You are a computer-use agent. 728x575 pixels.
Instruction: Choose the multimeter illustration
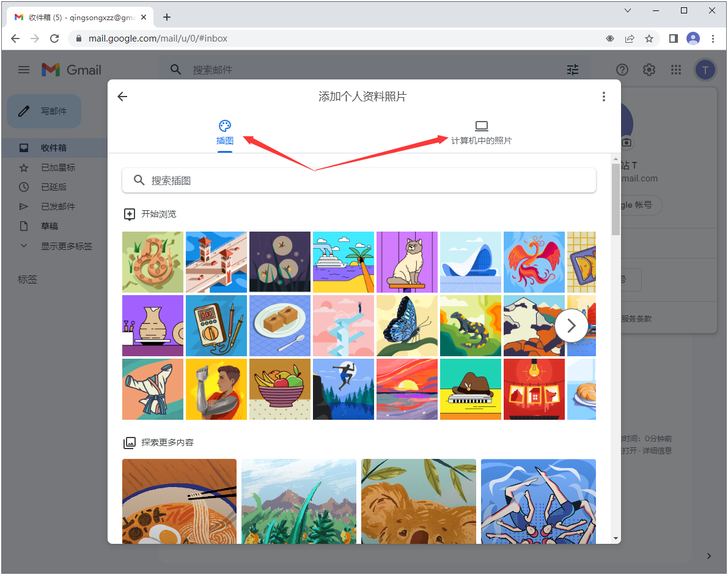click(x=216, y=326)
